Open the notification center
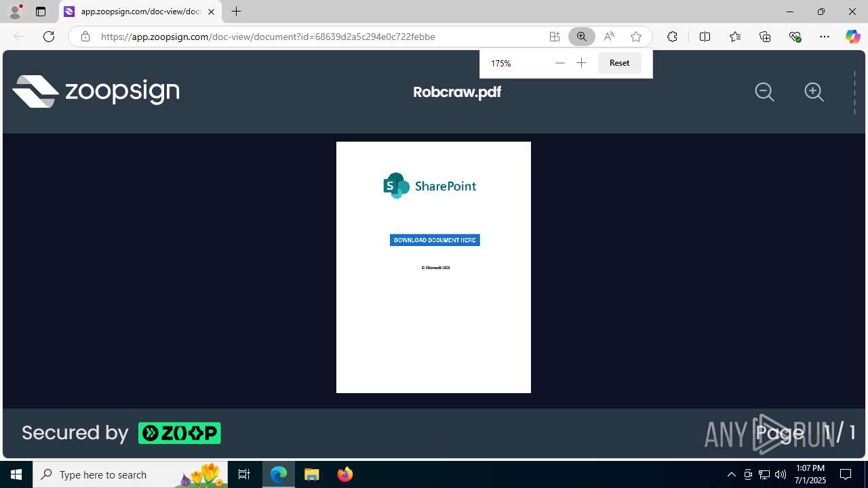Viewport: 868px width, 488px height. click(846, 474)
